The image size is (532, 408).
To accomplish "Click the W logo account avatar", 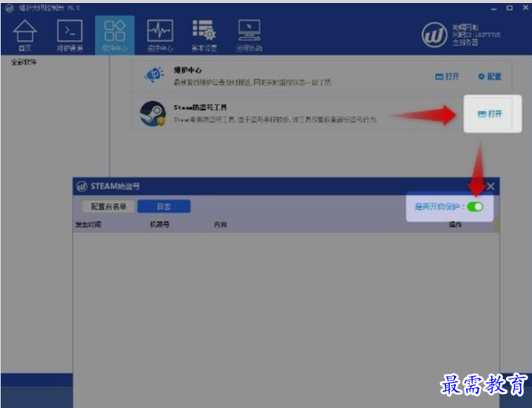I will point(434,35).
